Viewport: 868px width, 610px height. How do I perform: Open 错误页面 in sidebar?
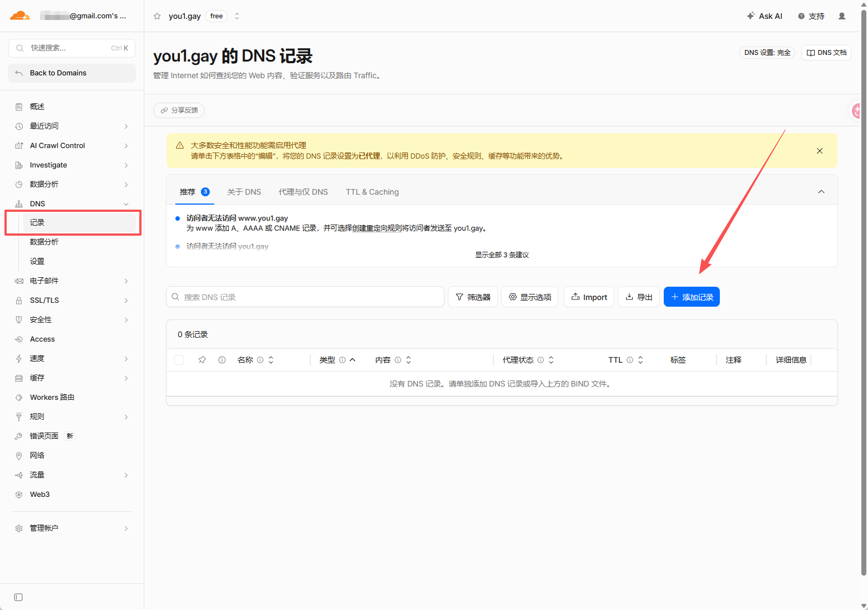click(72, 436)
